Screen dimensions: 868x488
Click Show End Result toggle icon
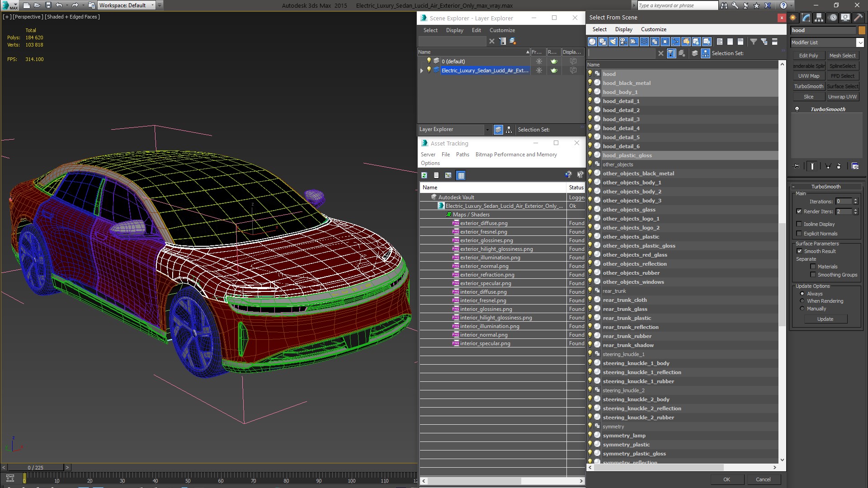pos(812,166)
